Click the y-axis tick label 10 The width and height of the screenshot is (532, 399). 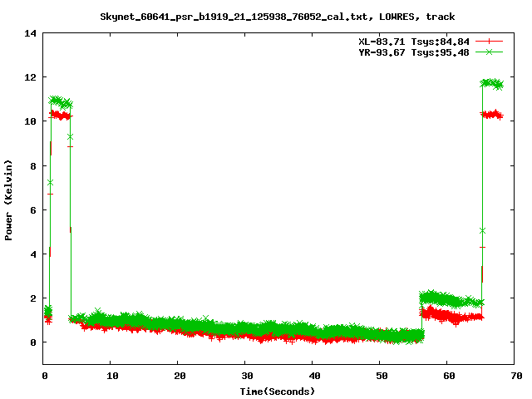click(30, 121)
